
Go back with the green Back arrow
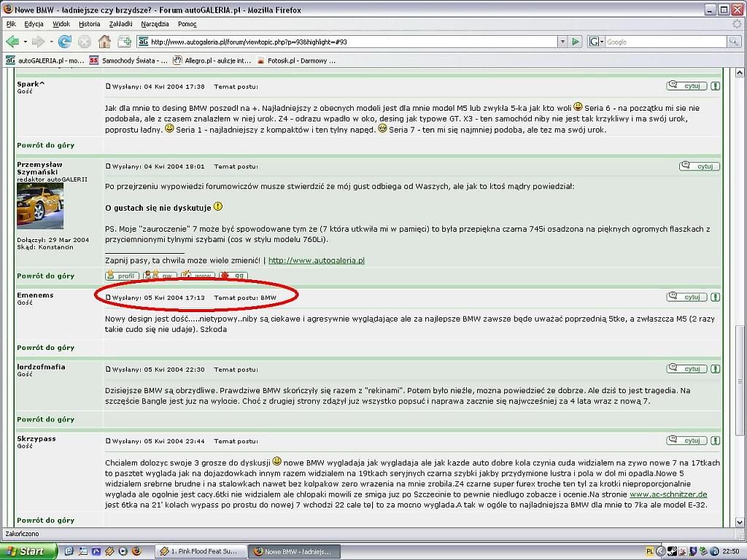pos(12,42)
